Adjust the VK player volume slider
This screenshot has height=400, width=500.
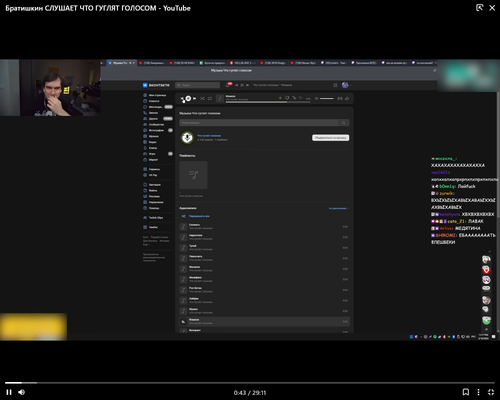pos(327,98)
